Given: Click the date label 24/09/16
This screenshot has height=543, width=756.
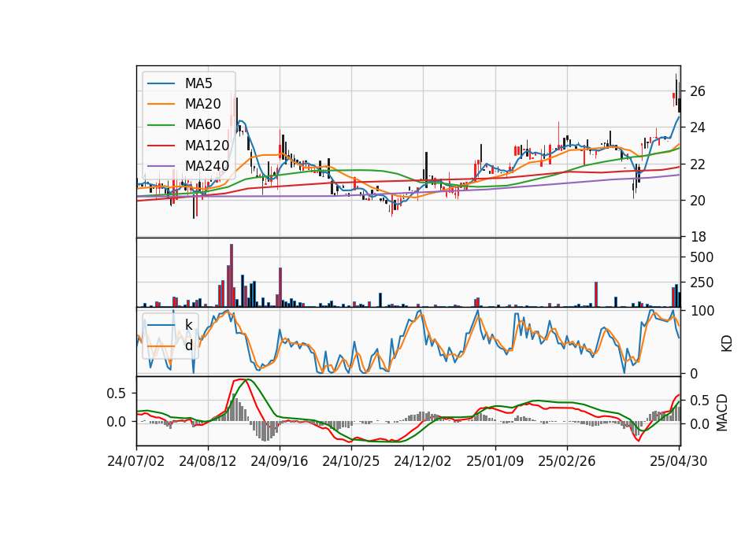Looking at the screenshot, I should 280,461.
